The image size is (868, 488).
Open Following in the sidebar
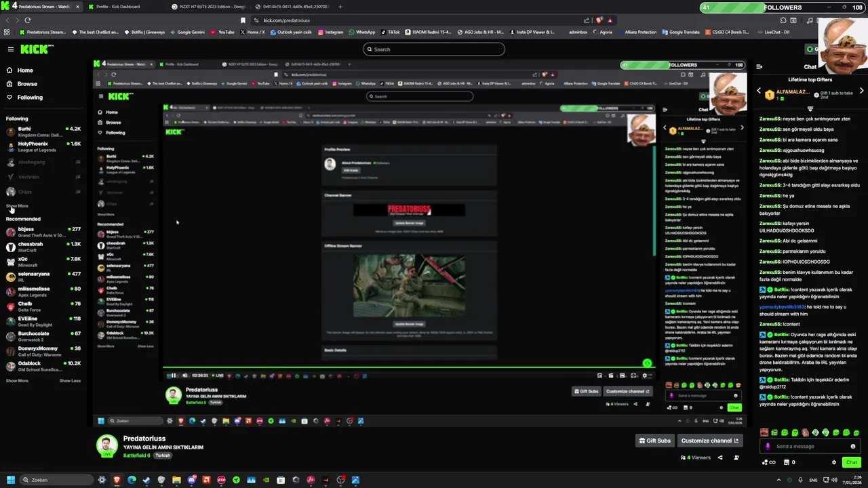coord(30,98)
